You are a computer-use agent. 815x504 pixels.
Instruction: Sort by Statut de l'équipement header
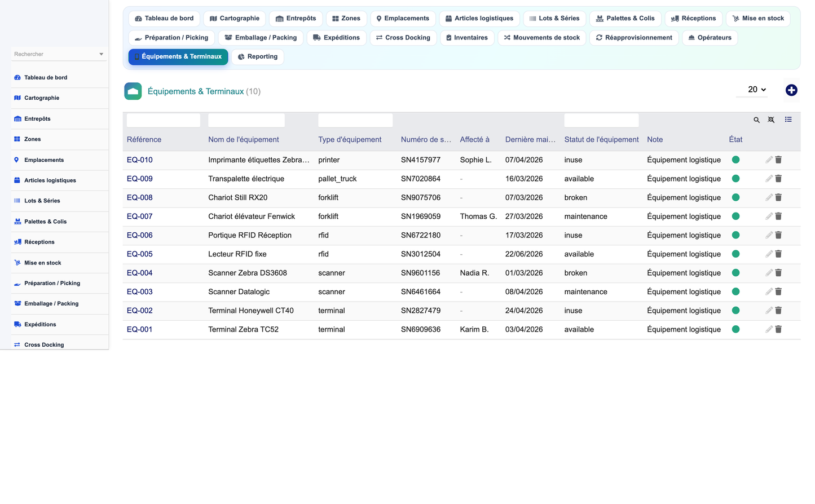tap(601, 140)
